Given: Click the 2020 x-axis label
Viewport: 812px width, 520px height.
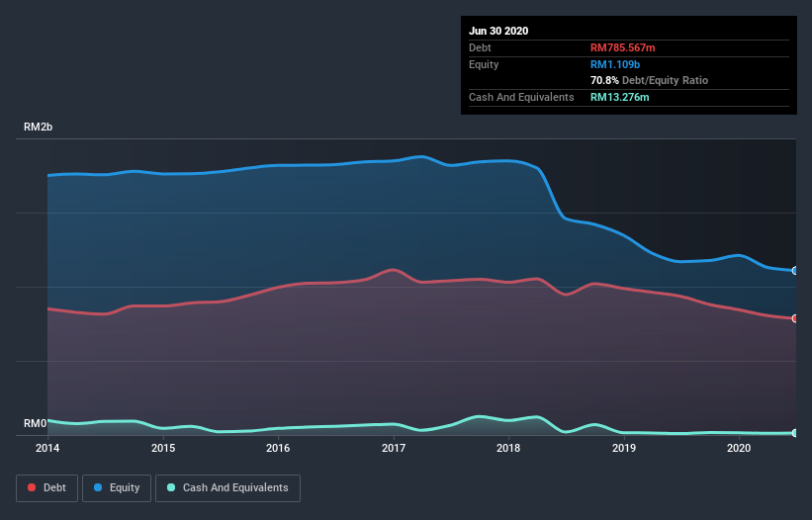Looking at the screenshot, I should tap(739, 448).
